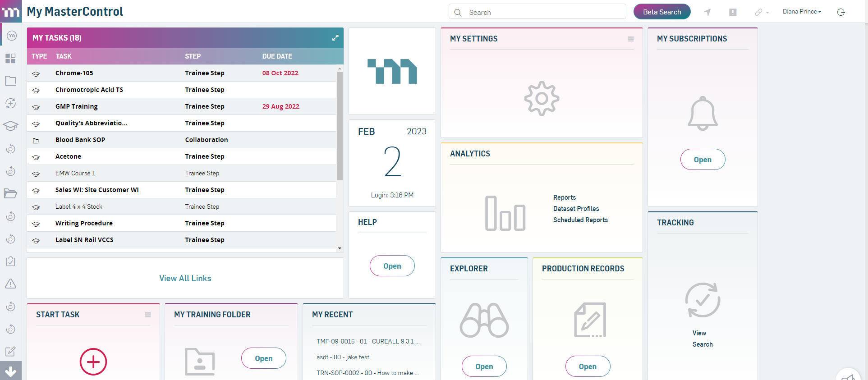This screenshot has width=868, height=380.
Task: Click the navigation arrow icon in header
Action: (707, 12)
